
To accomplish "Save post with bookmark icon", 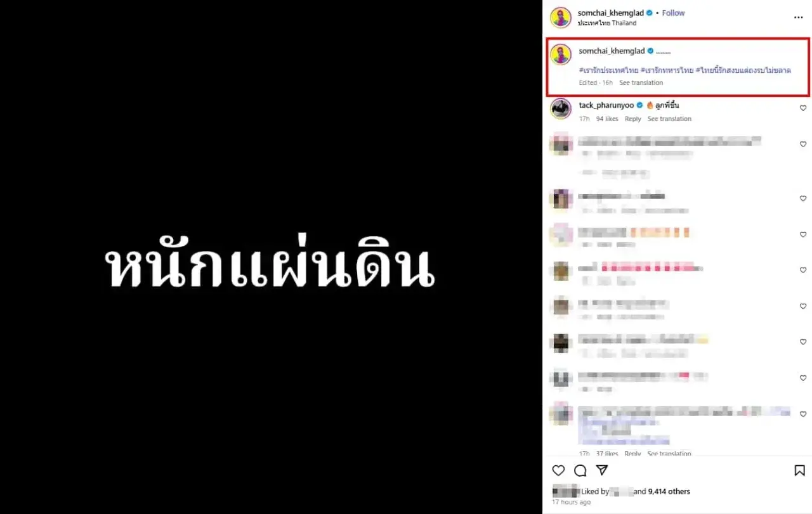I will tap(799, 470).
